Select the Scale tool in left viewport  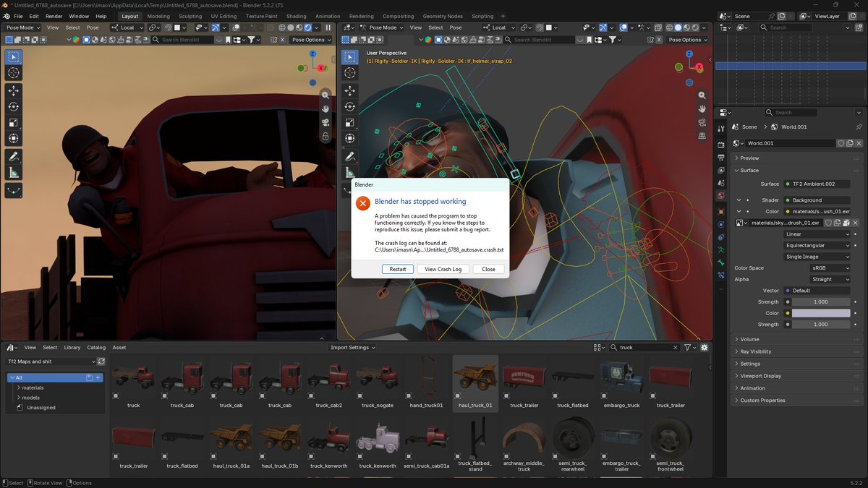pos(14,122)
